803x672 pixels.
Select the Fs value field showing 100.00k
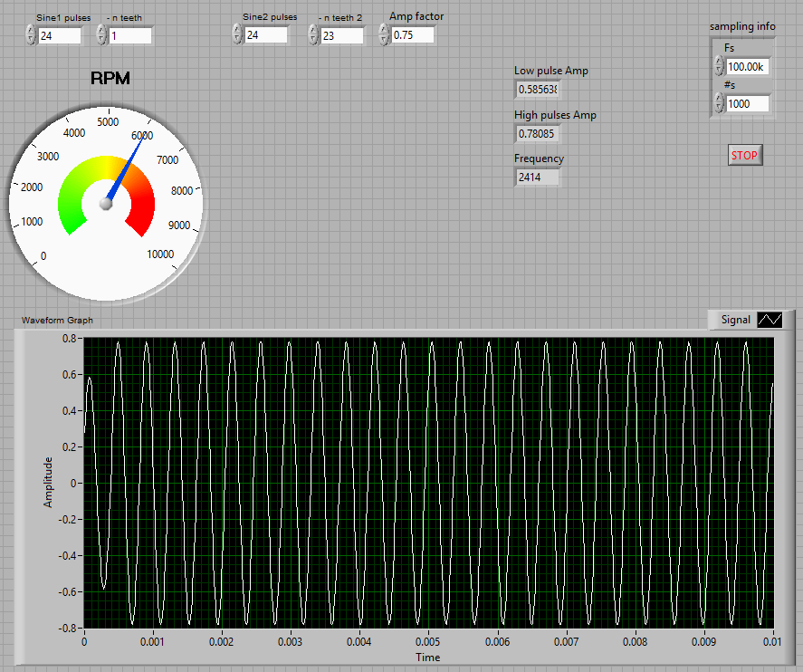click(x=747, y=66)
